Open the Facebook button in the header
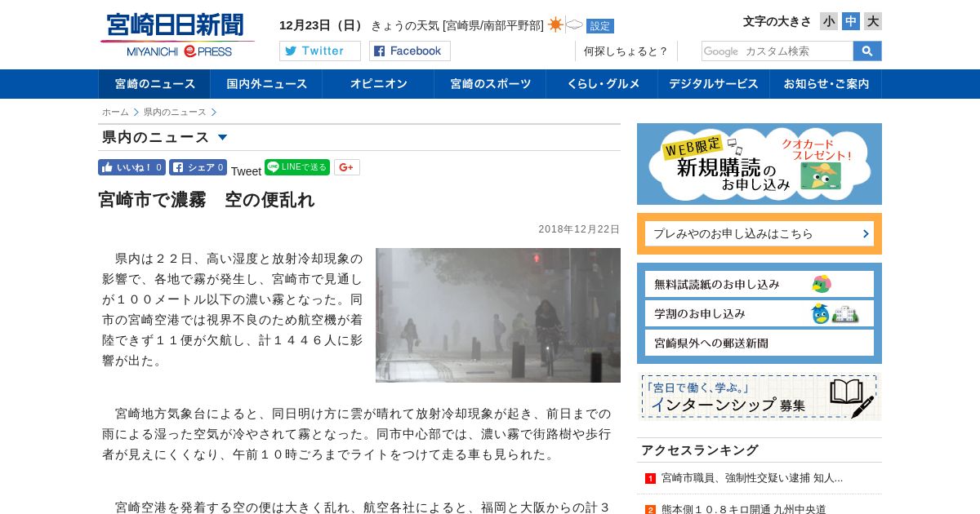980x514 pixels. click(x=410, y=51)
